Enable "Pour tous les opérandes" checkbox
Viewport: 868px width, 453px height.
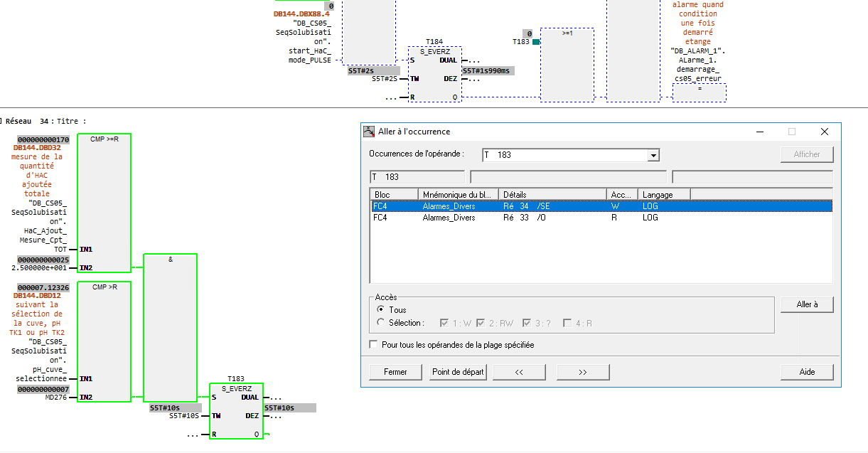[x=374, y=345]
